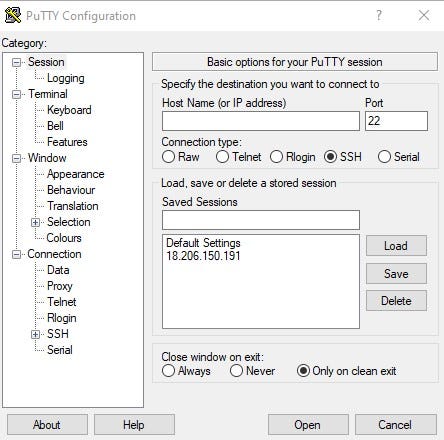Select the 18.206.150.191 saved session
444x440 pixels.
click(x=203, y=256)
